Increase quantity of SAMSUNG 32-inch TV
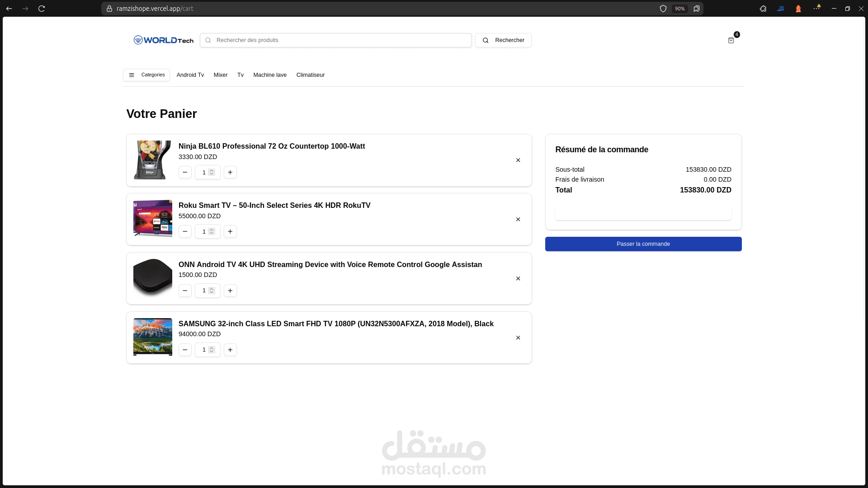The width and height of the screenshot is (868, 488). (230, 350)
